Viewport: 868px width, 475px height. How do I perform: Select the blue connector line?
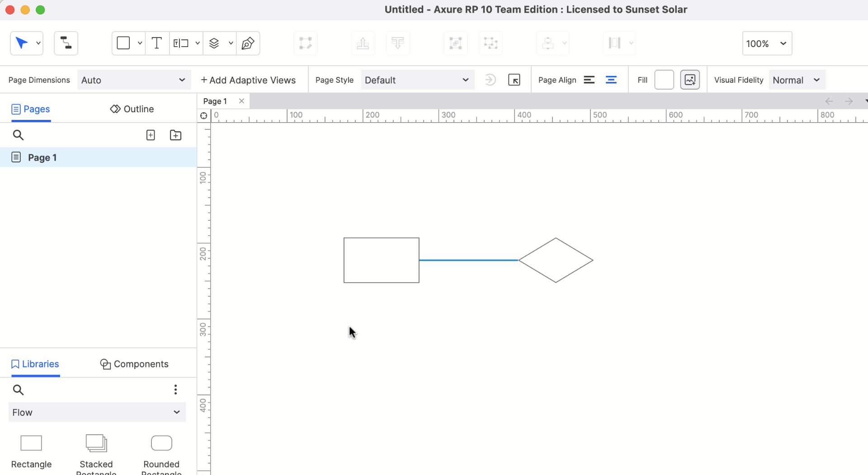click(x=469, y=260)
